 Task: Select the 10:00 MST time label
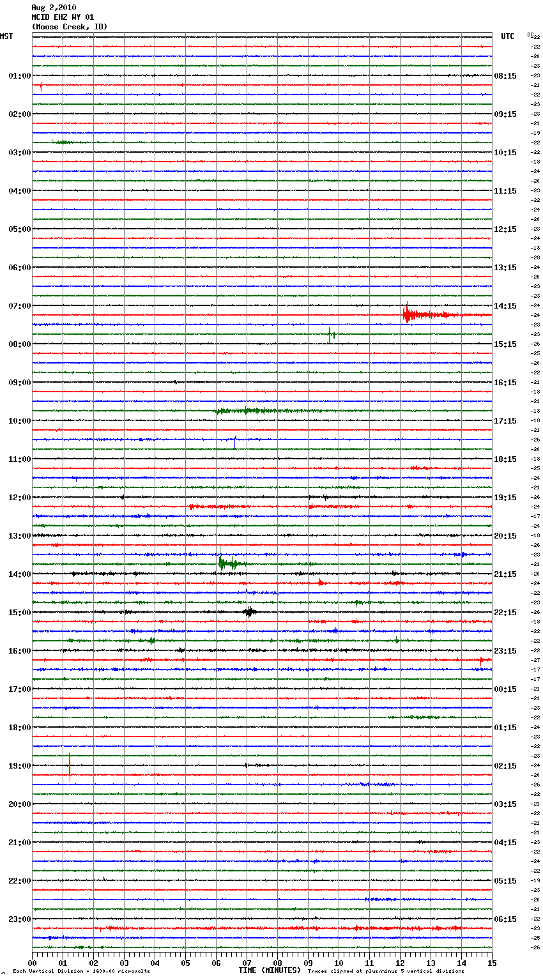20,421
